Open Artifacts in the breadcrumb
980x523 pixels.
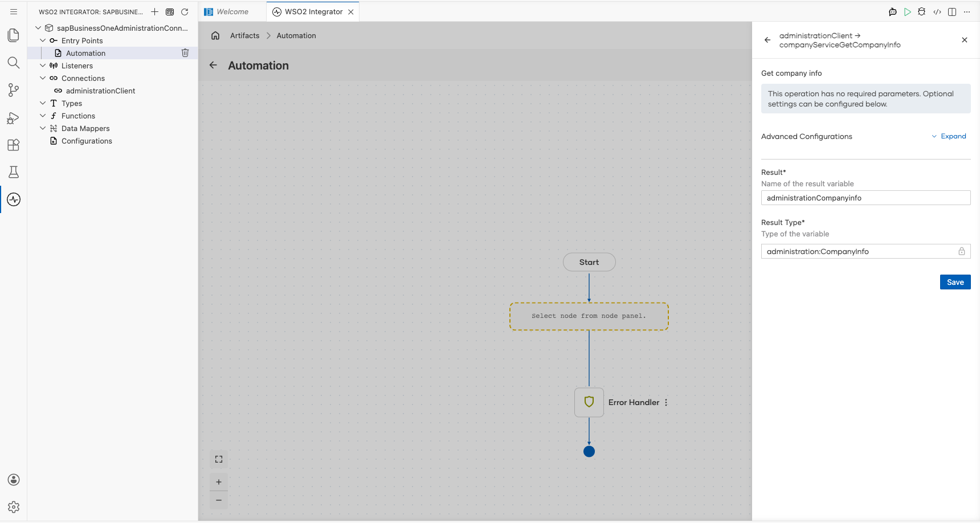[245, 35]
